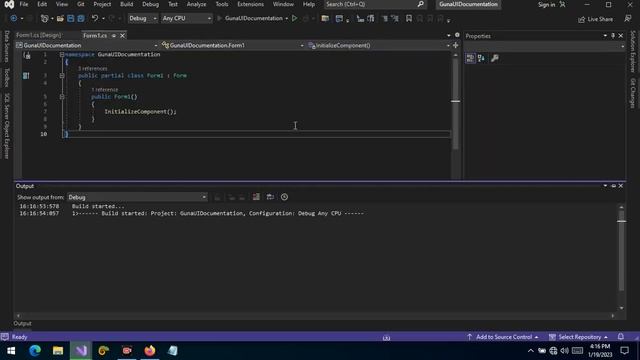Toggle the pin on Form1.cs tab
Viewport: 640px width, 360px height.
click(x=114, y=36)
